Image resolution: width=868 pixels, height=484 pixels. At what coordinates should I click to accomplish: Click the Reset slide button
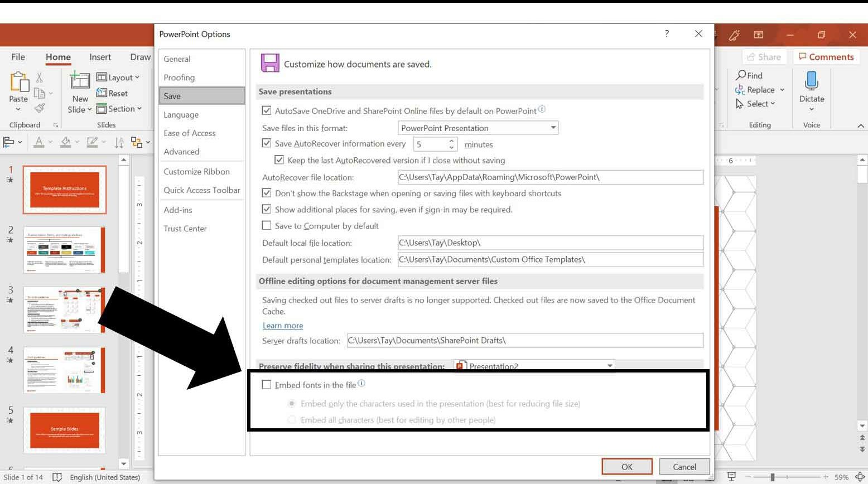pos(112,93)
